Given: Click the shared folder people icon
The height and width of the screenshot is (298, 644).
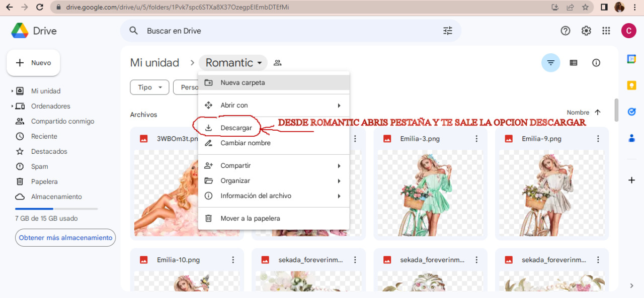Looking at the screenshot, I should [x=277, y=63].
